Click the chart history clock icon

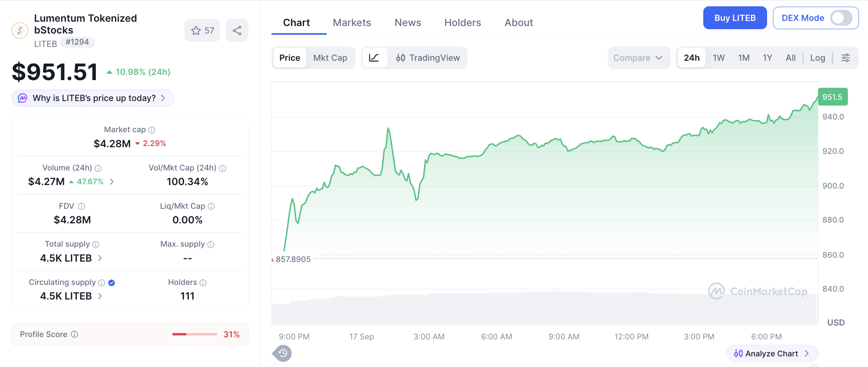pyautogui.click(x=283, y=353)
